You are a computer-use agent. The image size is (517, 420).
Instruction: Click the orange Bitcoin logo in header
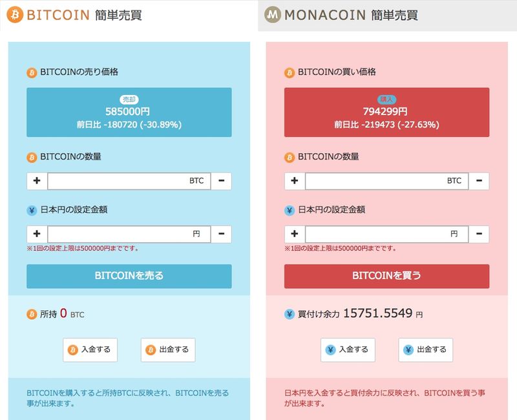point(15,15)
